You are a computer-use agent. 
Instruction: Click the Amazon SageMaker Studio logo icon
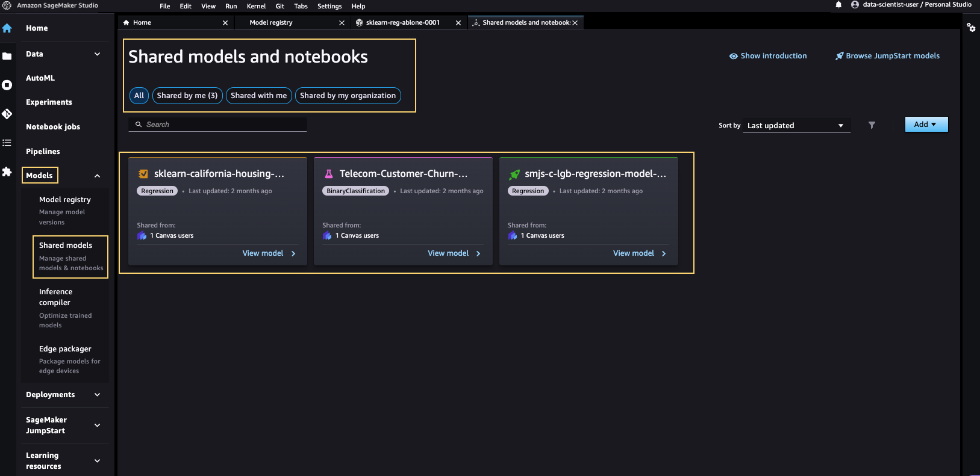[7, 5]
